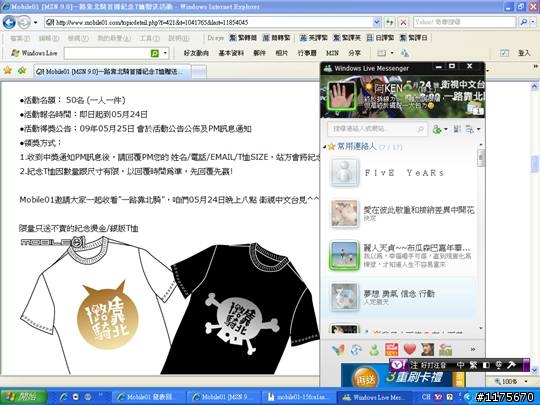This screenshot has width=540, height=405.
Task: Collapse the 常用連絡人 favorites group
Action: coord(324,147)
